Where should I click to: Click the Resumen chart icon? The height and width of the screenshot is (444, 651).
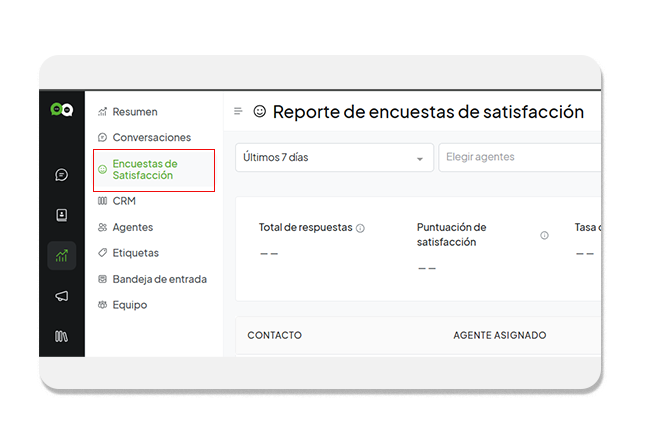tap(102, 112)
